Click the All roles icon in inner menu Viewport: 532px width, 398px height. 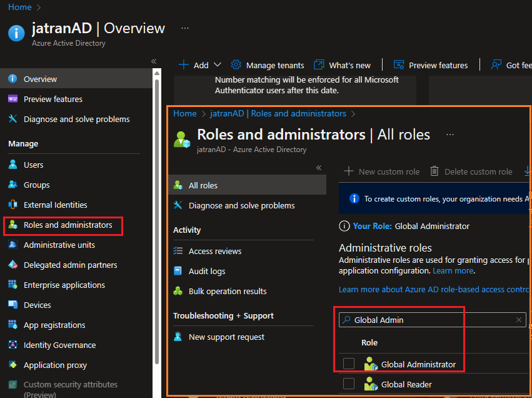tap(178, 185)
